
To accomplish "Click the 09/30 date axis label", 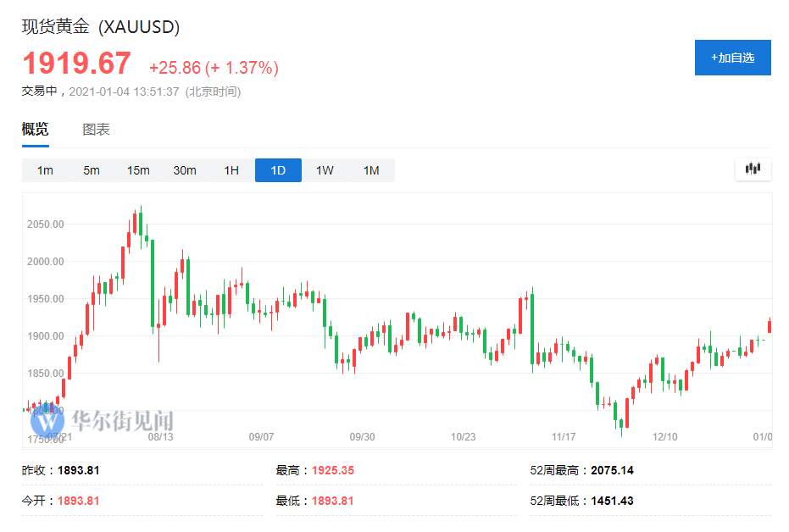I will [363, 437].
